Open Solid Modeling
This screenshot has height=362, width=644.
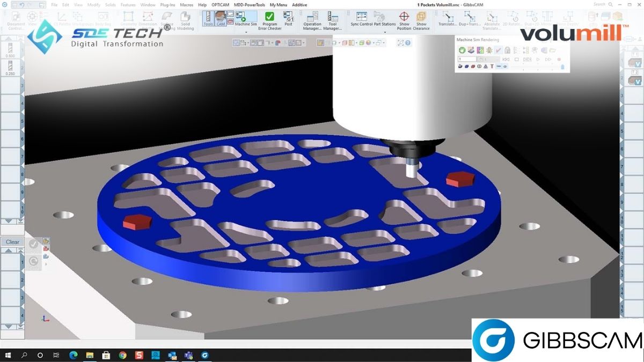pos(186,19)
